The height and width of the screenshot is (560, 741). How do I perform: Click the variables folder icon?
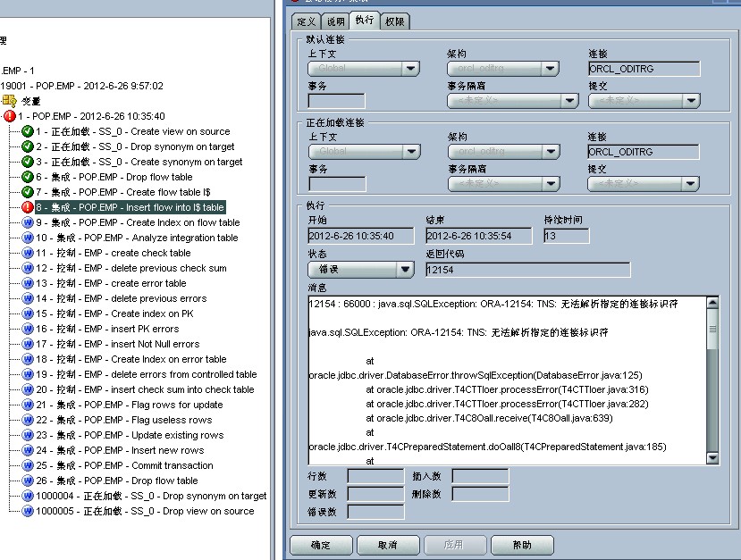point(9,101)
